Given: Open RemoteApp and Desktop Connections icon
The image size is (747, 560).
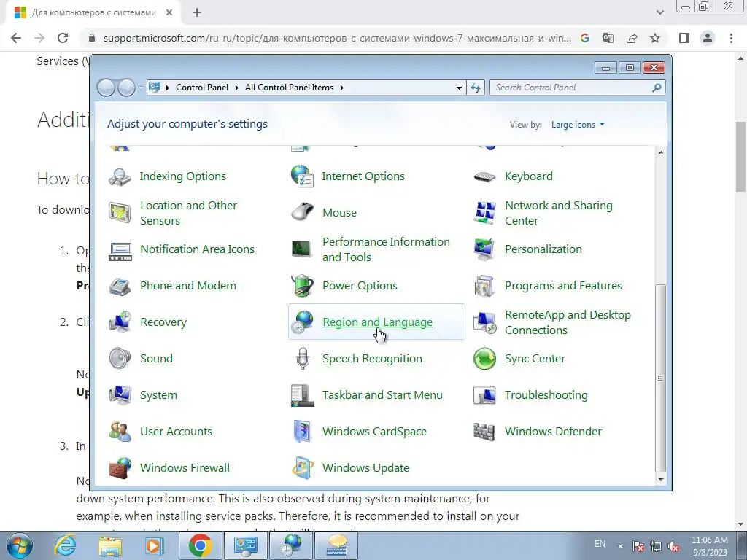Looking at the screenshot, I should pyautogui.click(x=484, y=322).
